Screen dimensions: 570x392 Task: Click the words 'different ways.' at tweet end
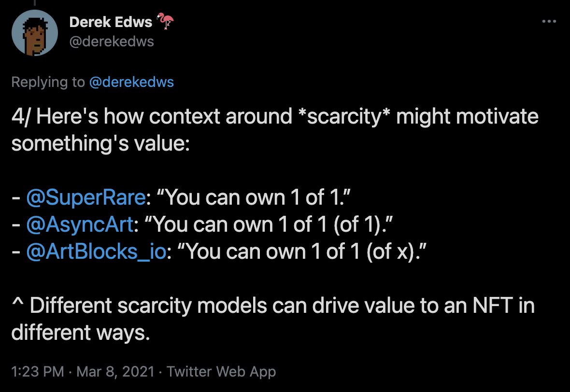point(81,333)
